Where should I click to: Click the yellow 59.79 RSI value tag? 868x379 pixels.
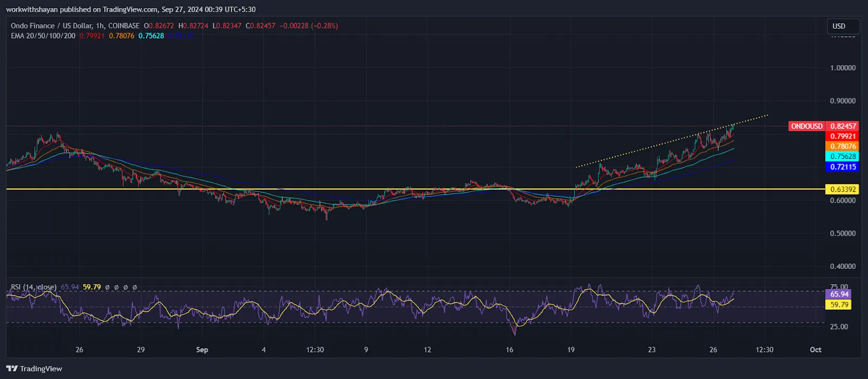pos(839,305)
